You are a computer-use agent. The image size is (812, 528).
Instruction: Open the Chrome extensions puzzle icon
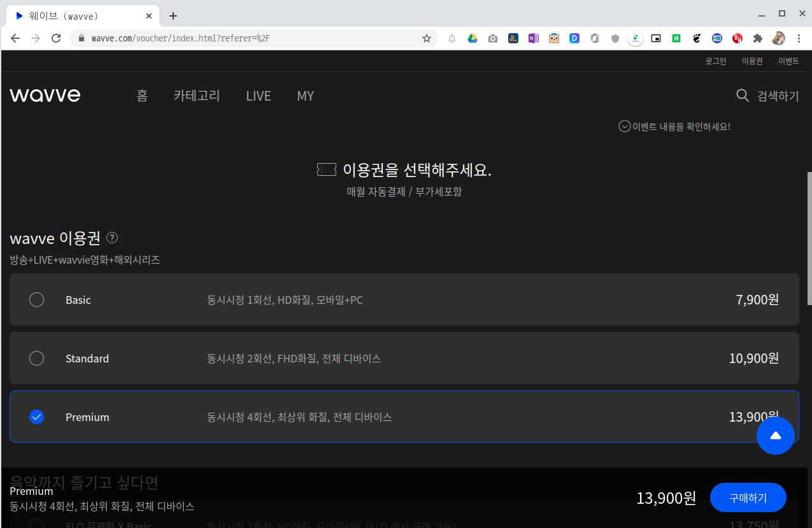click(758, 38)
